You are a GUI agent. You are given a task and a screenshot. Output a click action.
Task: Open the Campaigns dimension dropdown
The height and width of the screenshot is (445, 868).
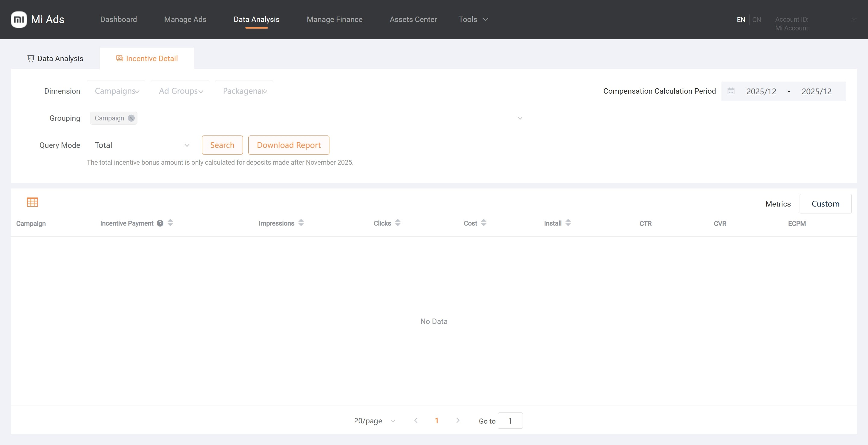(117, 91)
